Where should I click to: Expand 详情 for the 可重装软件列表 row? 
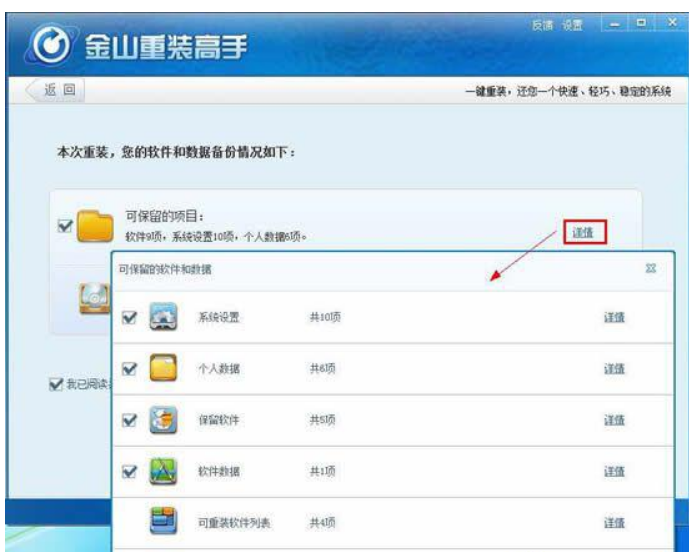(x=614, y=523)
